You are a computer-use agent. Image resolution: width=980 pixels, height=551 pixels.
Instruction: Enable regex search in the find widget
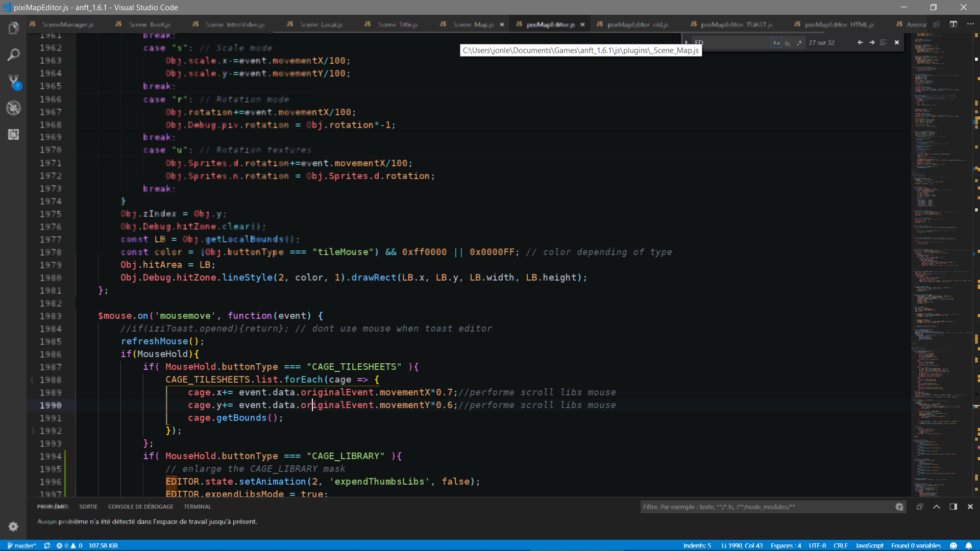pos(800,43)
